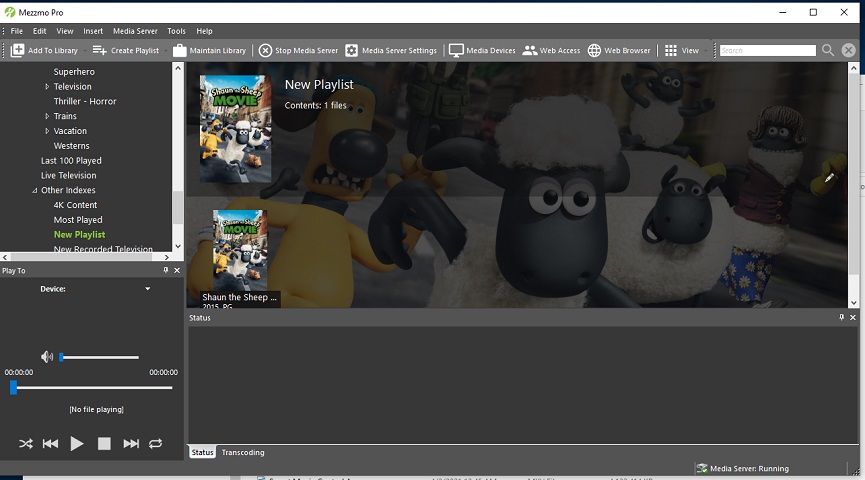Click the New Playlist header cover art
865x480 pixels.
[x=236, y=129]
